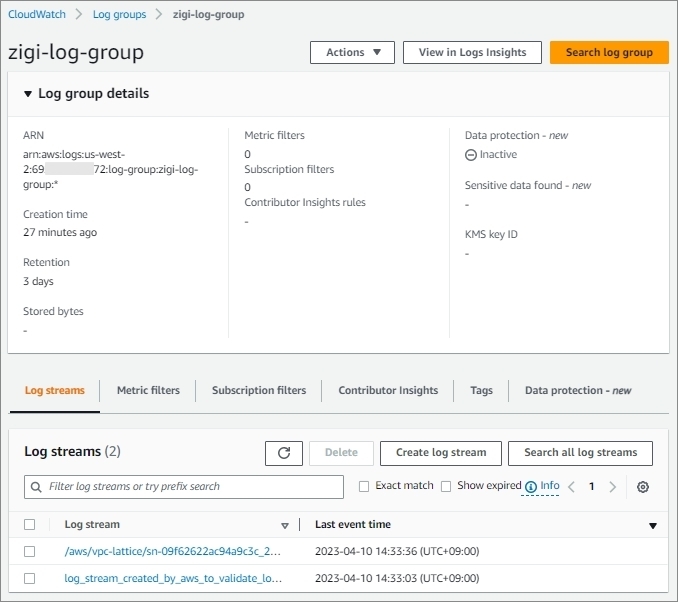Click the Inactive data protection status text

498,155
